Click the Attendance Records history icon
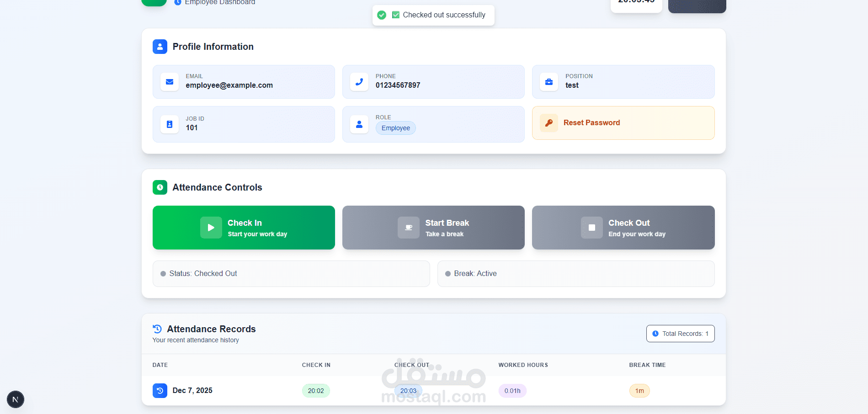 157,329
